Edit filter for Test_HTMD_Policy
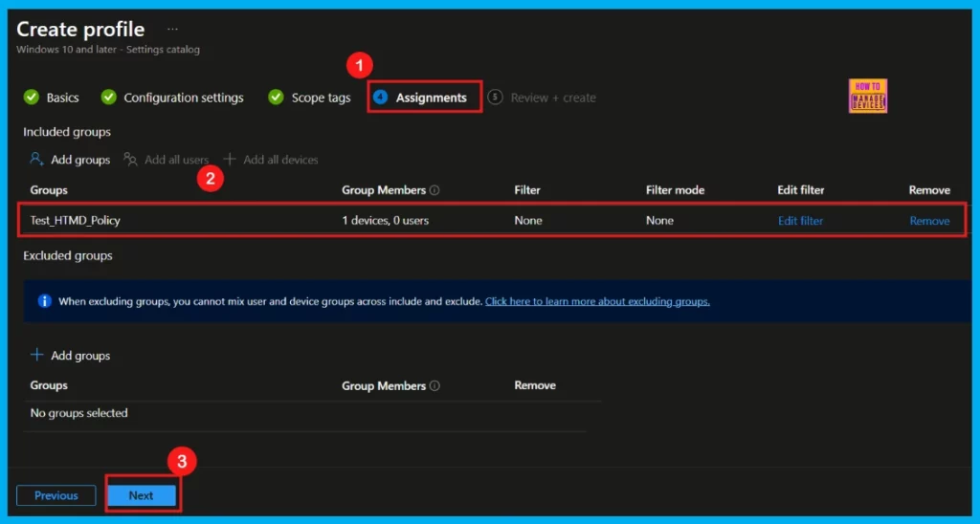 pyautogui.click(x=800, y=221)
